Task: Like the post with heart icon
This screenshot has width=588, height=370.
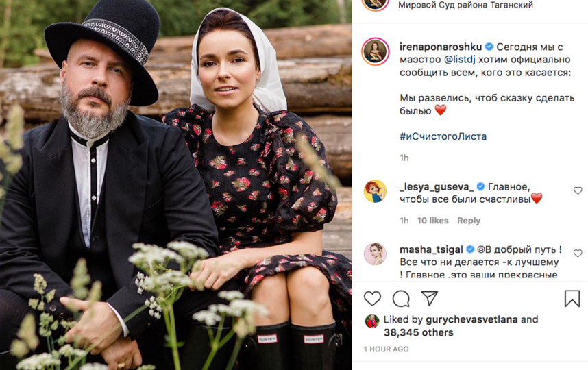Action: point(372,299)
